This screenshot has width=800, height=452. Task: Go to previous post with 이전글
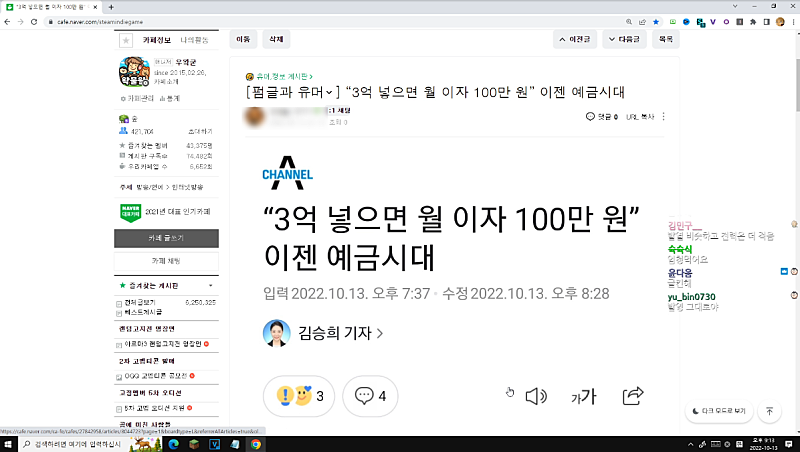(574, 39)
